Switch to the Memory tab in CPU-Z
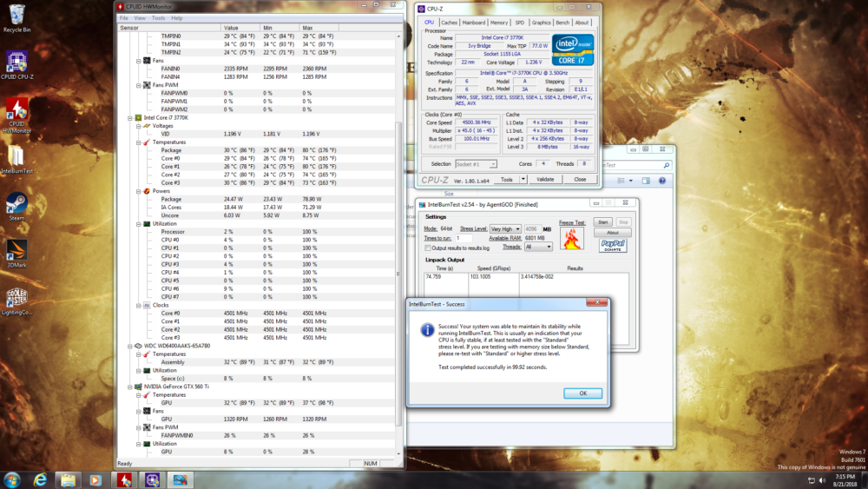 499,23
